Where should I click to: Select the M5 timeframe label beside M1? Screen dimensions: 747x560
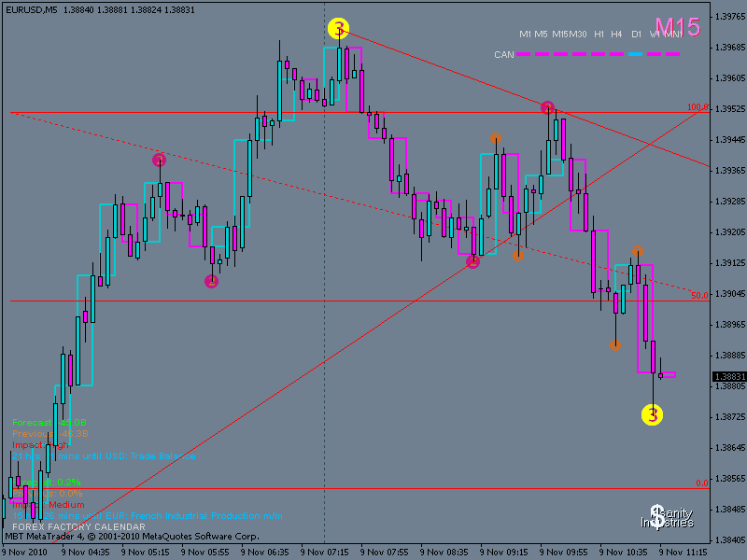[541, 35]
